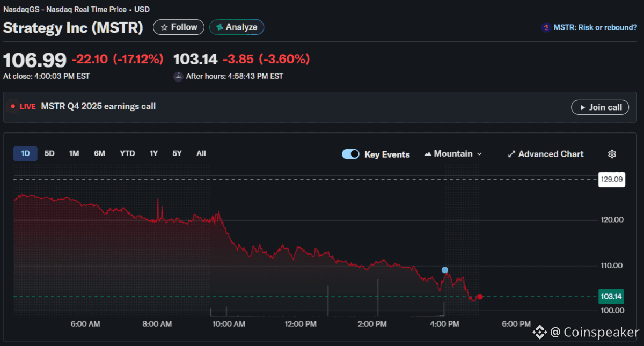The image size is (644, 346).
Task: Choose the 6M chart range
Action: tap(99, 153)
